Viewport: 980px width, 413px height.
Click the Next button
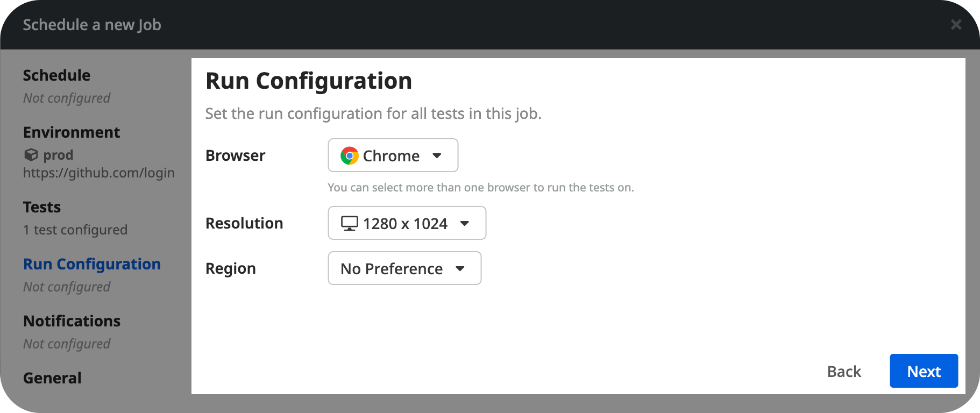[x=924, y=371]
